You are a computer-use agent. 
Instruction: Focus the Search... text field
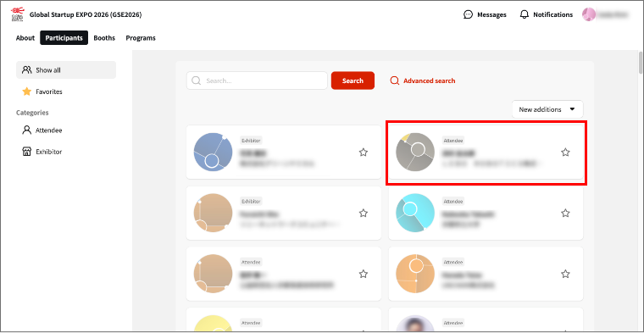click(x=257, y=80)
